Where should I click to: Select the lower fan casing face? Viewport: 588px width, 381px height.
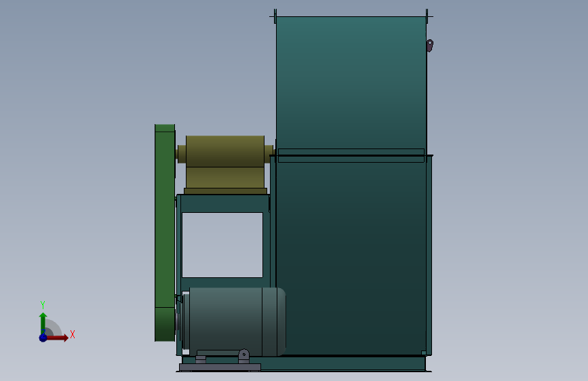[x=351, y=259]
